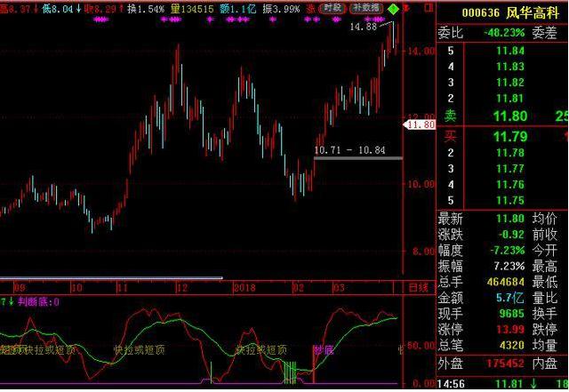Viewport: 569px width, 392px height.
Task: Click the 量比 label
Action: (545, 298)
